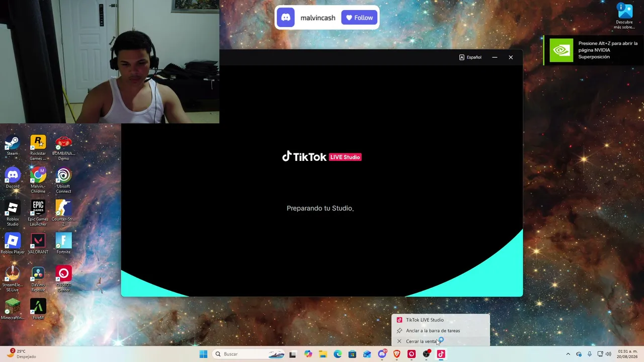
Task: Choose TikTok LIVE Studio in the jump list
Action: 441,320
